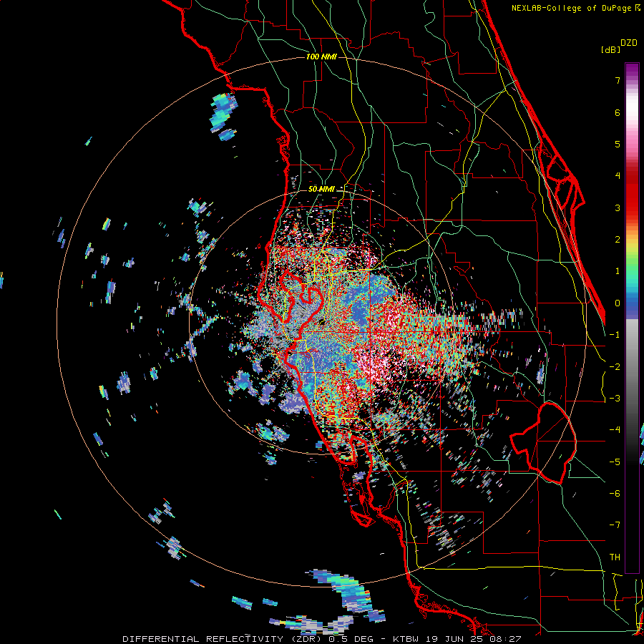
Task: Click the 5 dB colorbar tick label
Action: pos(618,144)
